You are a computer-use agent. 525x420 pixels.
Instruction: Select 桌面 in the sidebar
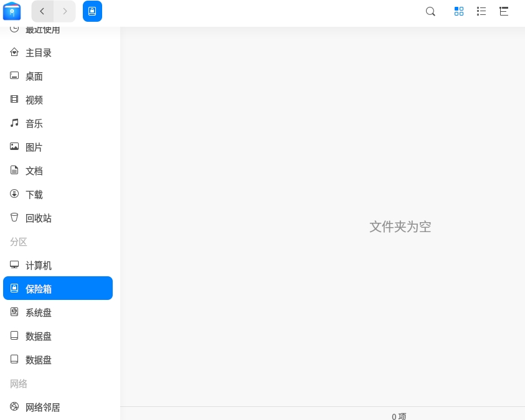pyautogui.click(x=58, y=77)
